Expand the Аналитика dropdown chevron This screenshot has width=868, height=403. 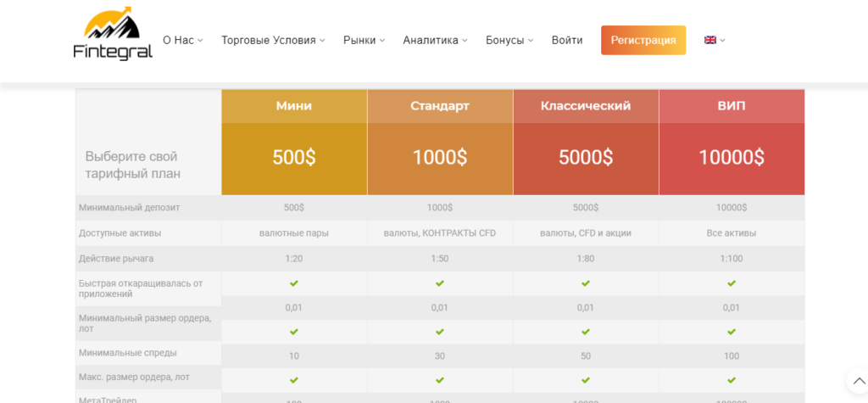[x=465, y=41]
